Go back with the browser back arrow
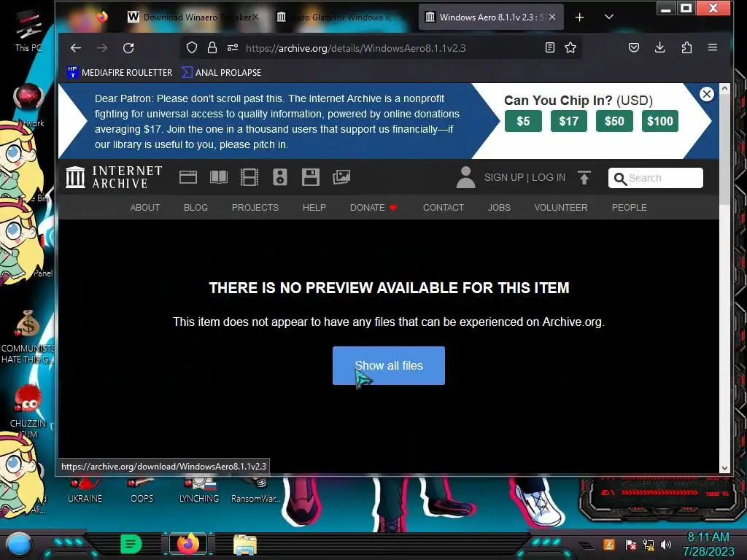The height and width of the screenshot is (560, 747). (76, 48)
